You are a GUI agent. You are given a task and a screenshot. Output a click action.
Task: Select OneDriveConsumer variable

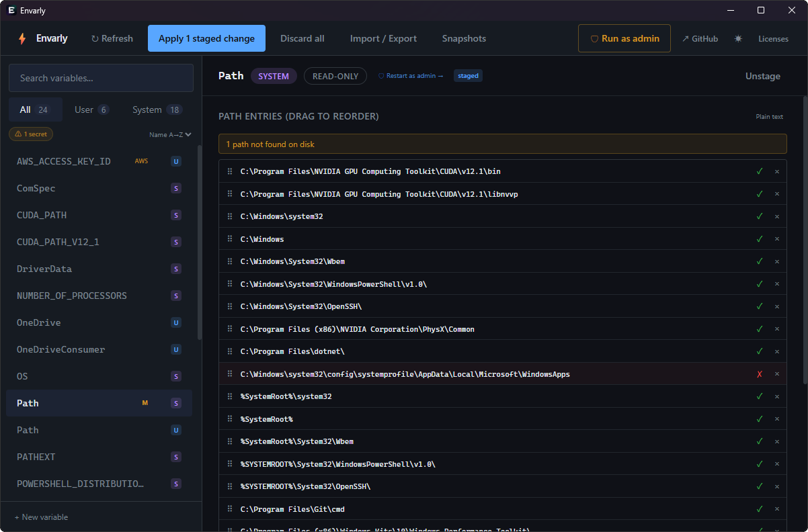(99, 349)
